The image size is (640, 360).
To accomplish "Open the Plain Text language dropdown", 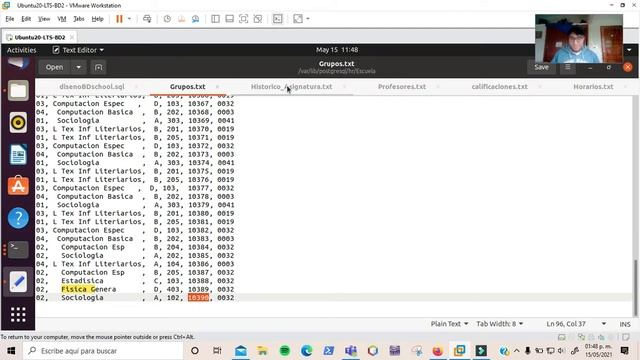I will tap(449, 324).
